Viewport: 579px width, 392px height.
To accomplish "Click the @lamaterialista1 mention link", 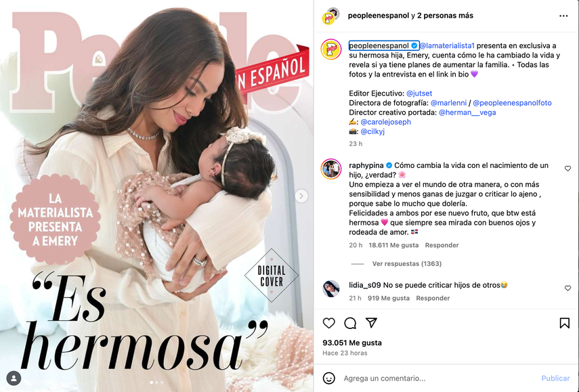I will (447, 46).
